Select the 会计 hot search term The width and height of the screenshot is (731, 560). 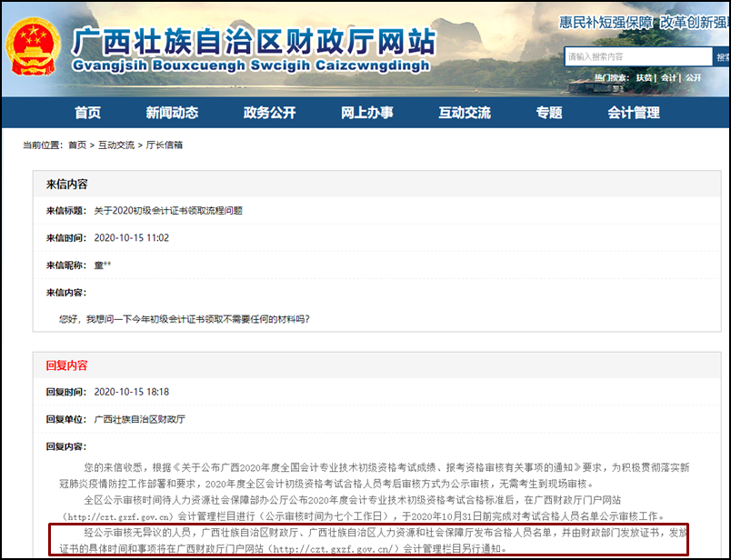point(666,77)
